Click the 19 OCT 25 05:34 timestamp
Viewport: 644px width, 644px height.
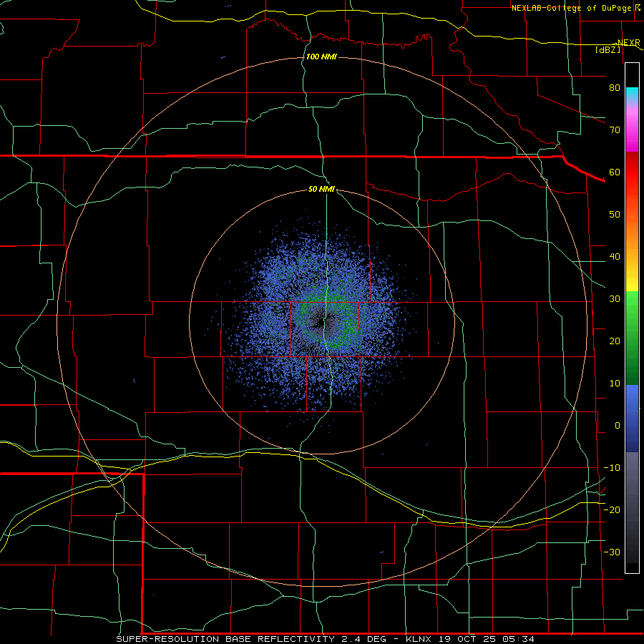(487, 639)
